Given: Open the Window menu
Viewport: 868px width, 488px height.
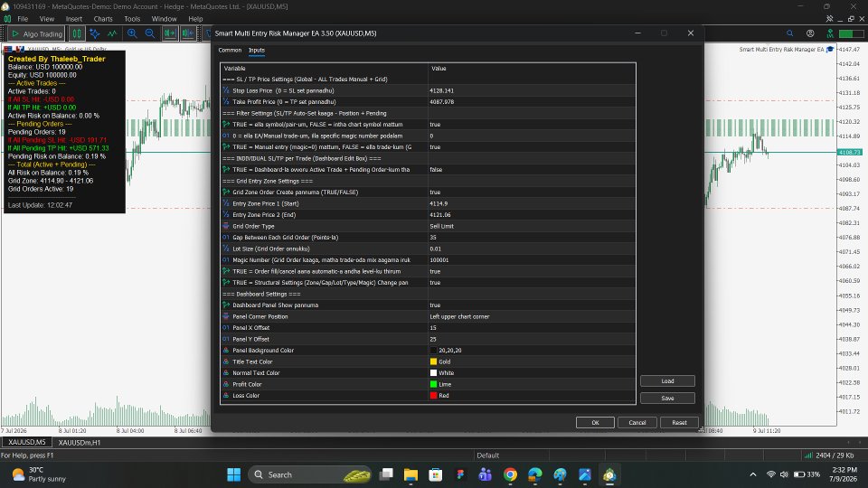Looking at the screenshot, I should coord(165,19).
